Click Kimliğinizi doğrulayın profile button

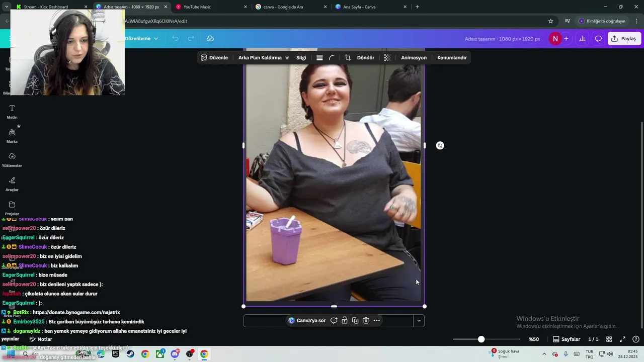tap(602, 21)
